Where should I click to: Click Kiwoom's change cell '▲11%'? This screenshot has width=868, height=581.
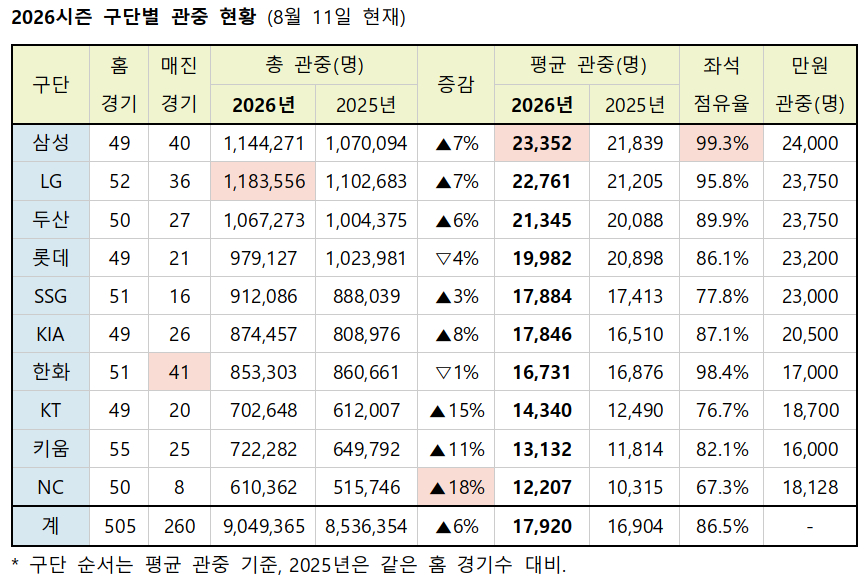(x=457, y=449)
